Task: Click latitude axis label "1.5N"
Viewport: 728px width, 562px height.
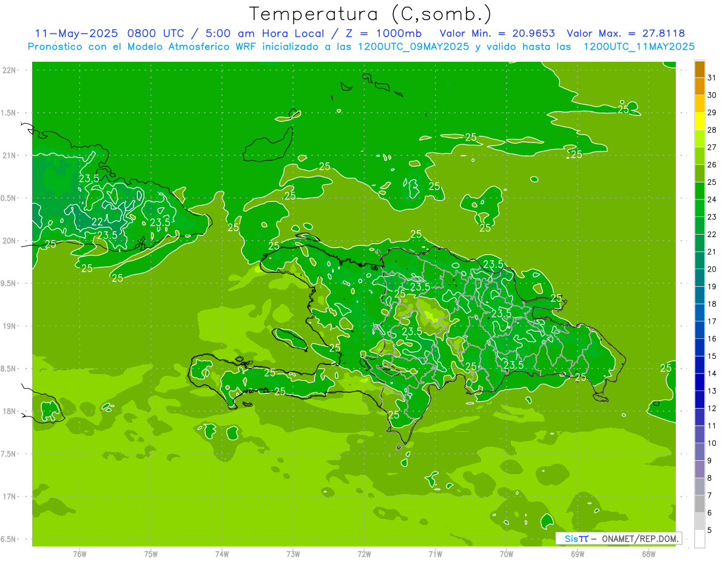Action: click(x=8, y=113)
